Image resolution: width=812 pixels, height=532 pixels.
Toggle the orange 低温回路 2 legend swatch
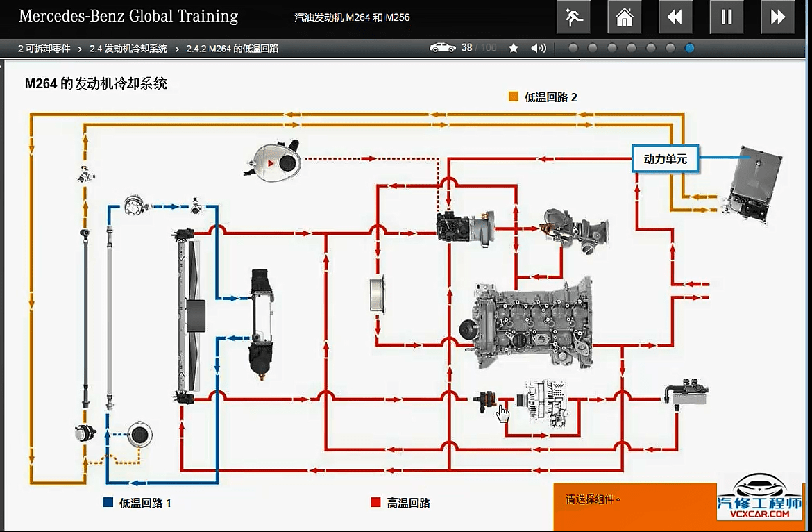click(x=514, y=97)
